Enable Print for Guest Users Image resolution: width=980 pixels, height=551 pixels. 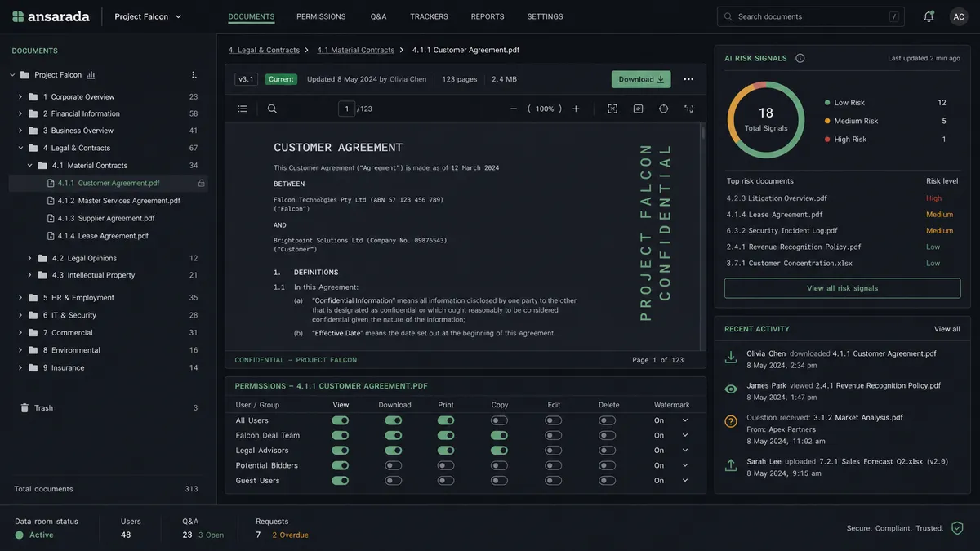(x=446, y=481)
